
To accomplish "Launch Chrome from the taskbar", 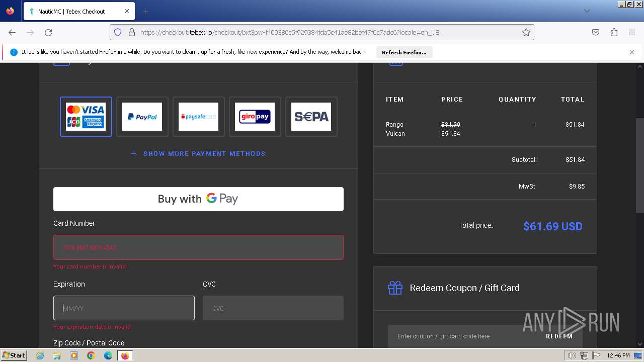I will coord(91,355).
